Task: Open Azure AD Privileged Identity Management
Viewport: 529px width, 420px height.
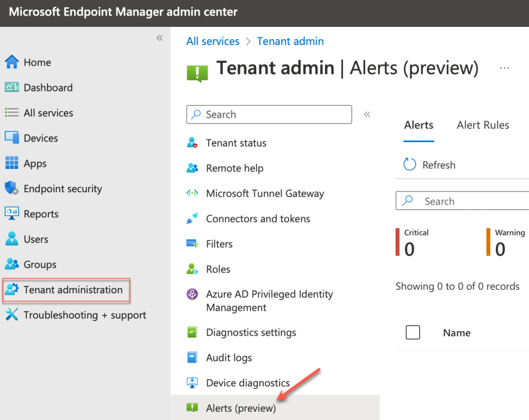Action: click(x=270, y=301)
